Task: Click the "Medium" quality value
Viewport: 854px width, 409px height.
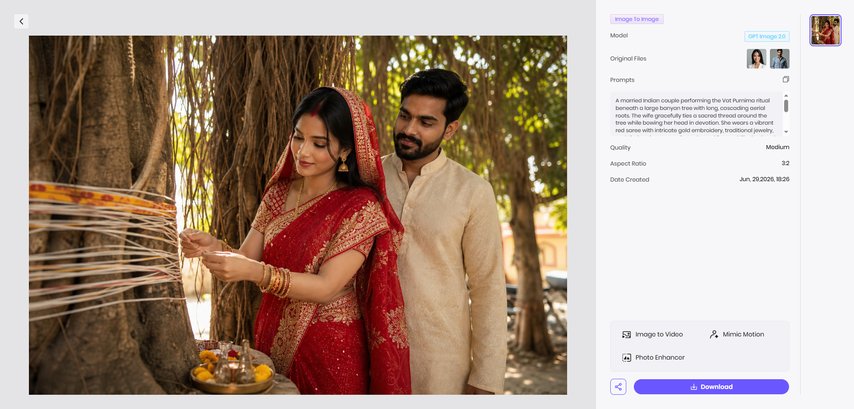Action: pyautogui.click(x=777, y=147)
